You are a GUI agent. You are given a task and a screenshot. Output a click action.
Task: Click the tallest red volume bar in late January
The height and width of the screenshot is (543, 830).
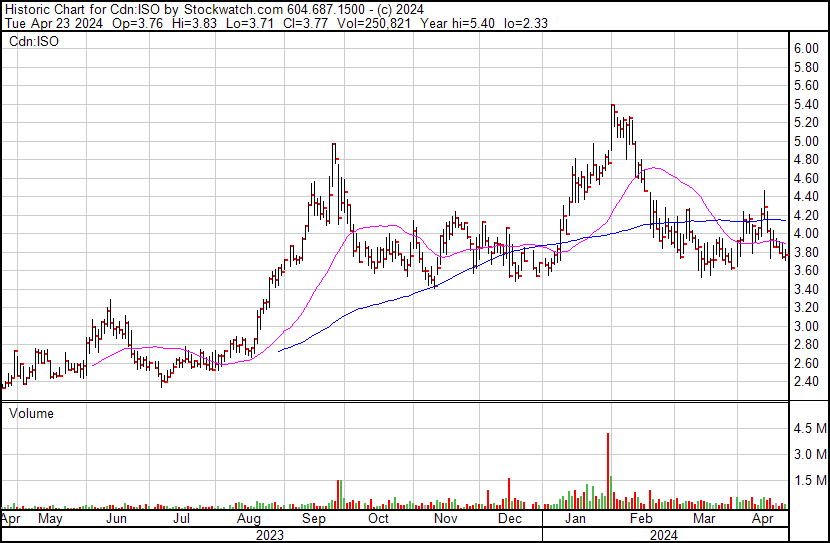click(608, 470)
